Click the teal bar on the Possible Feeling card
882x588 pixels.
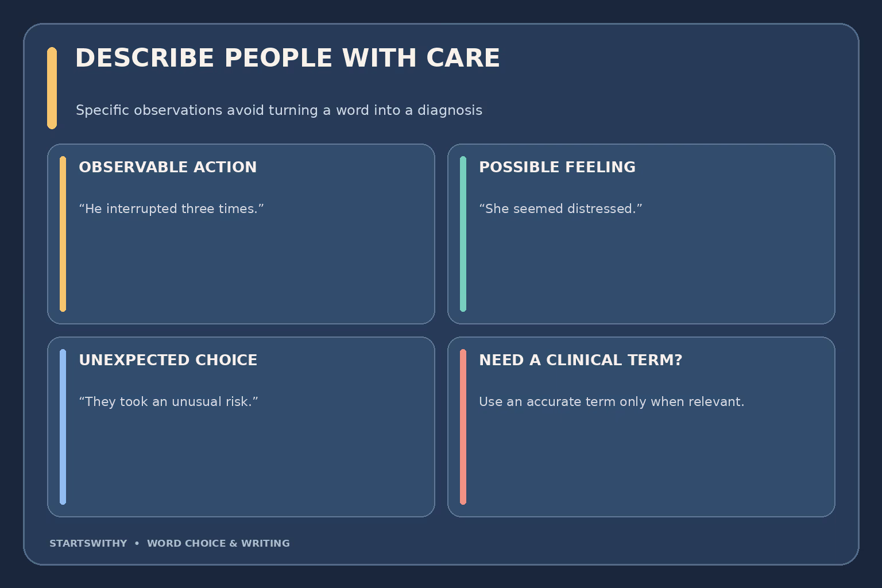463,234
